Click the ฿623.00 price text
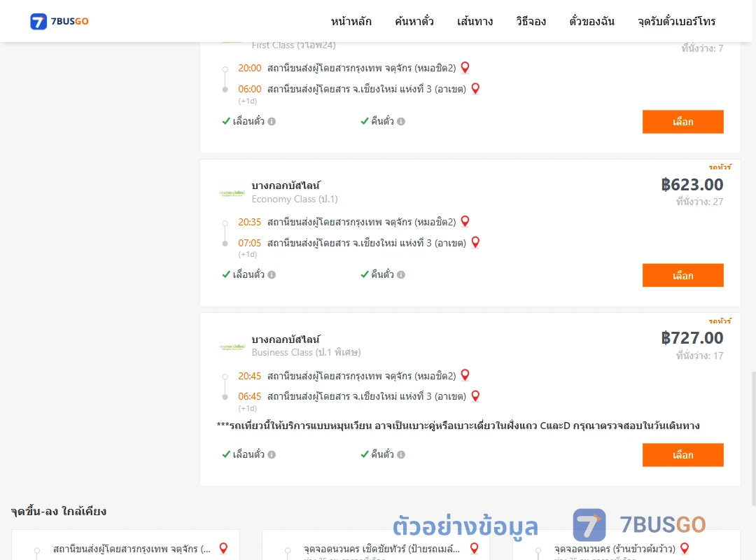Viewport: 756px width, 560px height. pos(692,184)
